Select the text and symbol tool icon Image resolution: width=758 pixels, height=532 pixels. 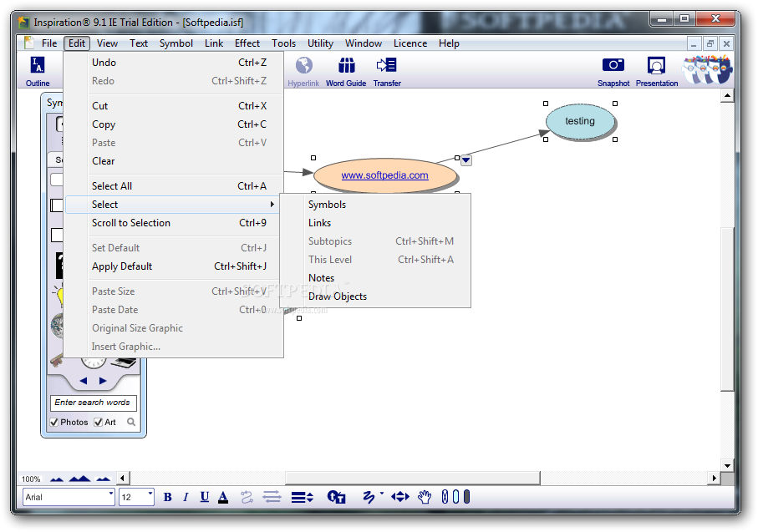coord(337,497)
